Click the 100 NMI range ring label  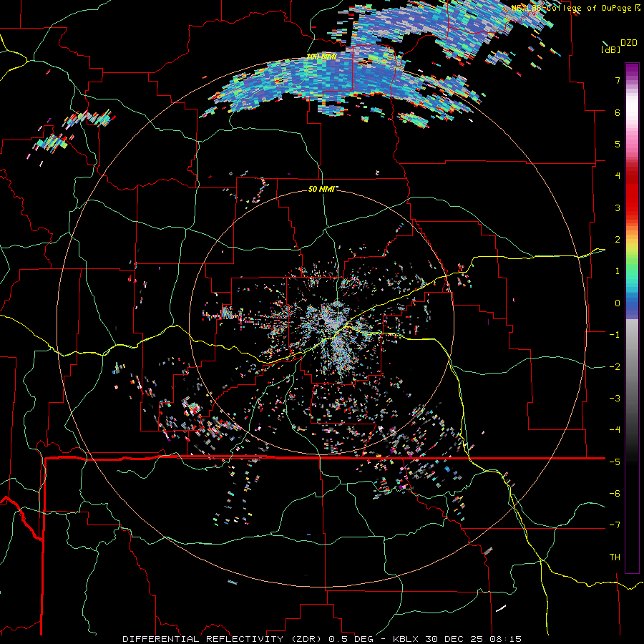322,57
